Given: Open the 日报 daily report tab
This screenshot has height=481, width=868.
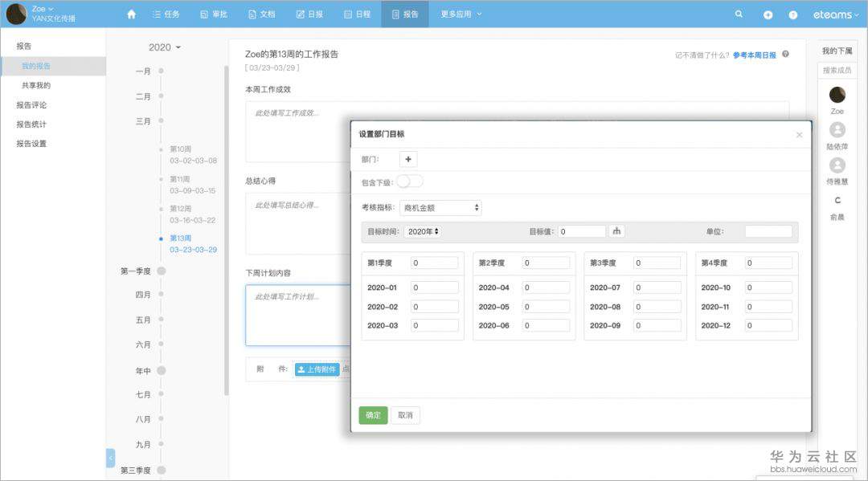Looking at the screenshot, I should click(x=309, y=14).
